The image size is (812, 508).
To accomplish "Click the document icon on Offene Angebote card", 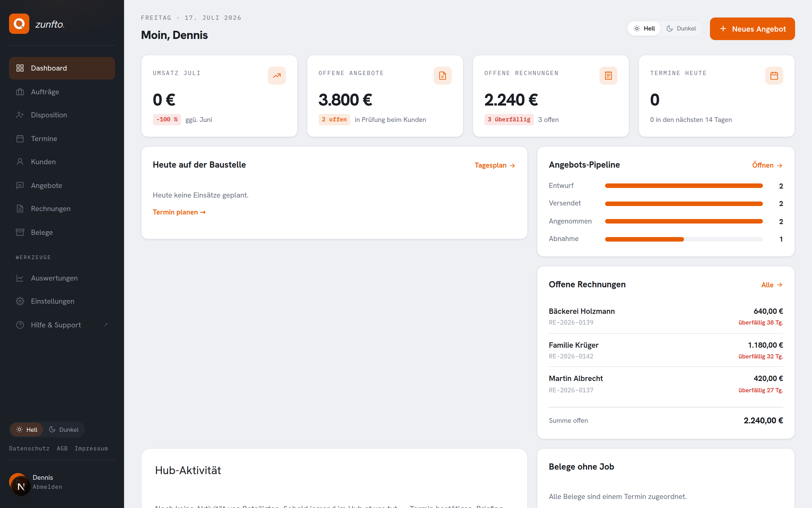I will tap(443, 76).
